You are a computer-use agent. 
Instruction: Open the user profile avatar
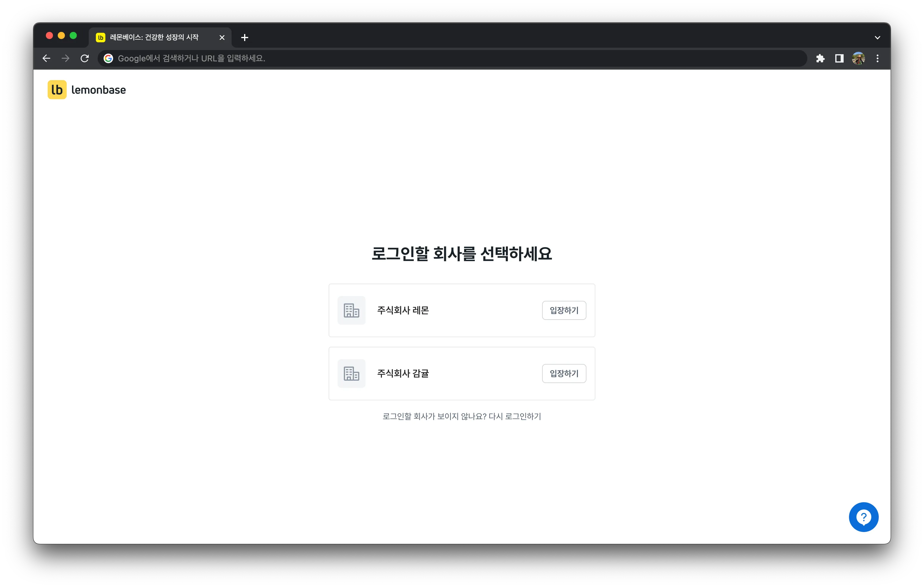tap(859, 58)
